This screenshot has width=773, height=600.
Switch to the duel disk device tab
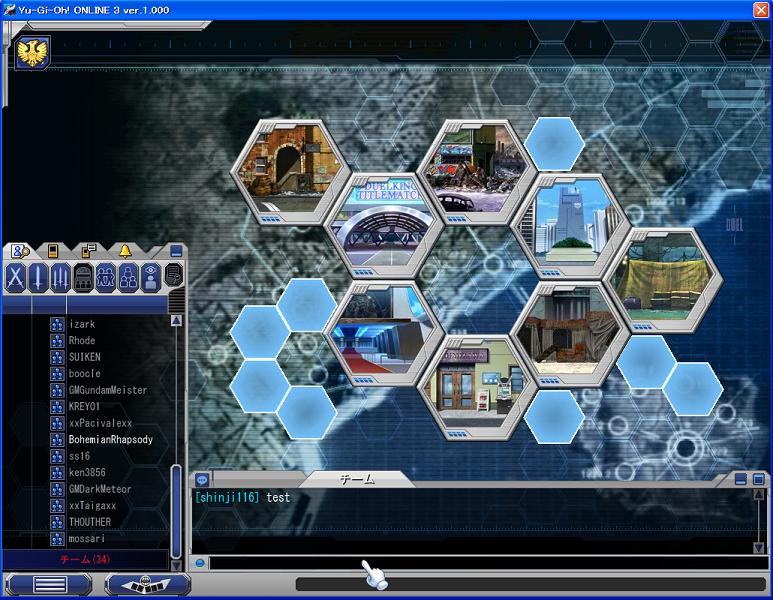point(53,251)
